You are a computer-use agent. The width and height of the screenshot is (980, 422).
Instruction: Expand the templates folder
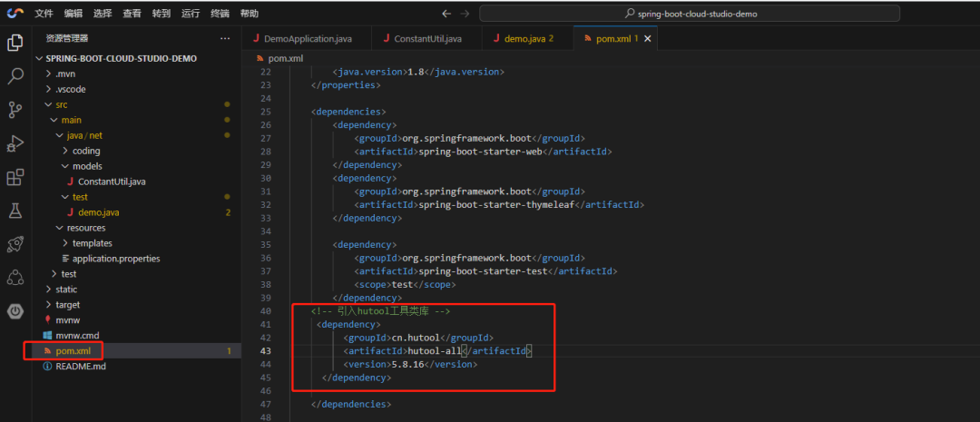[136, 243]
